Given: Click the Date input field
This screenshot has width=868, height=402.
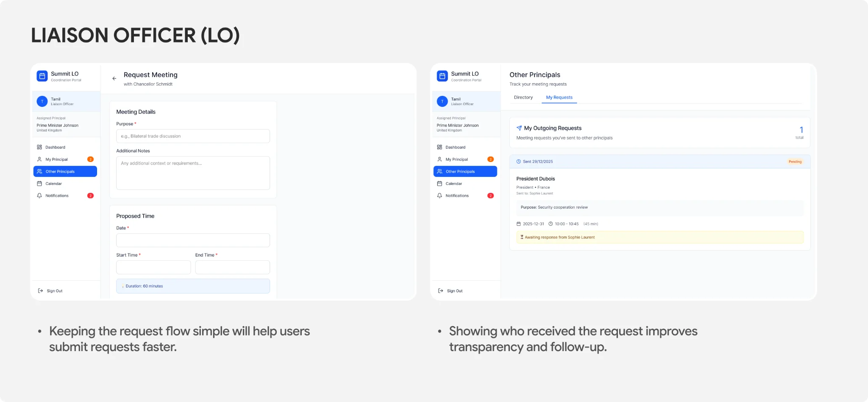Looking at the screenshot, I should tap(193, 240).
